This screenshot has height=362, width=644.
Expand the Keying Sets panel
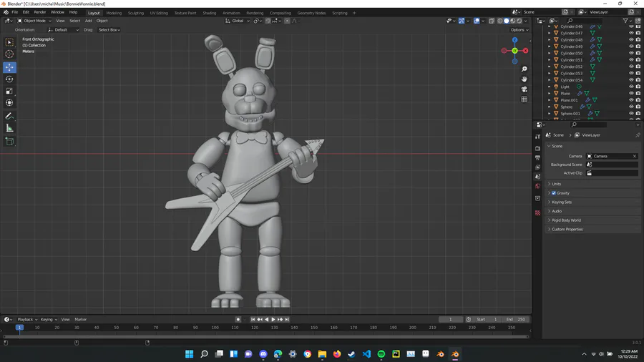[x=593, y=202]
